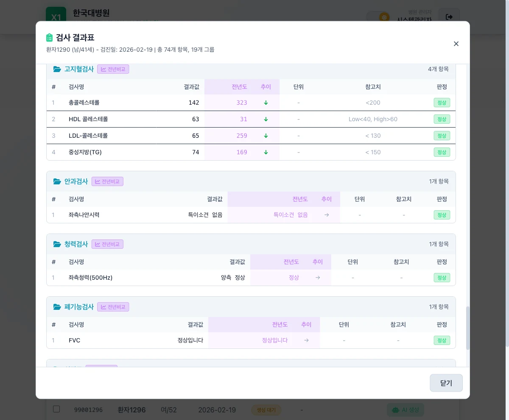
Task: Click the down trend arrow in LDL-콜레스테롤 row
Action: (266, 136)
